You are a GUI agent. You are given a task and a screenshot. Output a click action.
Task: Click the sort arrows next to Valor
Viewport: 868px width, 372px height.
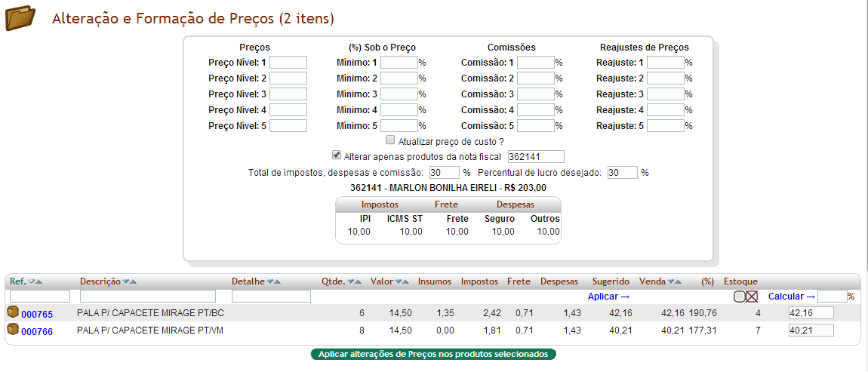tap(402, 281)
